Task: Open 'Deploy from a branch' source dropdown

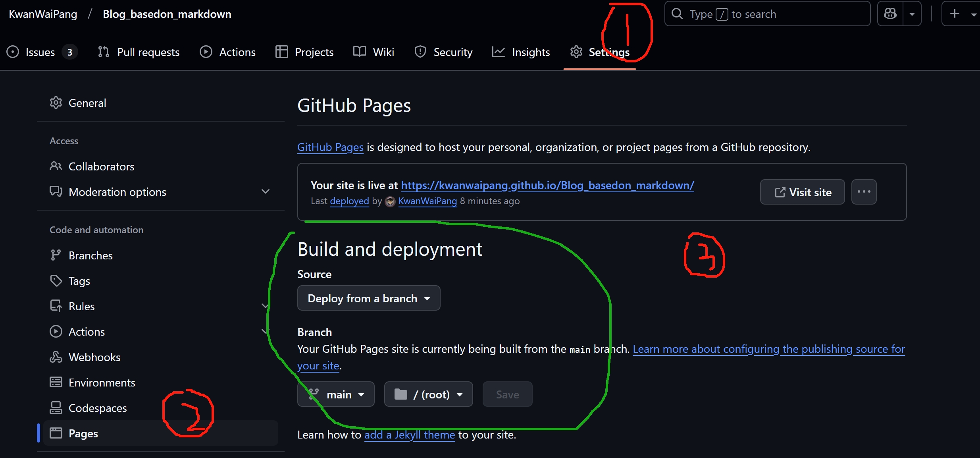Action: coord(369,298)
